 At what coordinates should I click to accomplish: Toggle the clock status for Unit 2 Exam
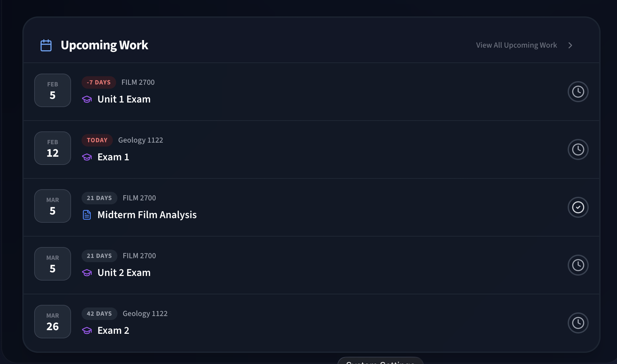pyautogui.click(x=578, y=265)
